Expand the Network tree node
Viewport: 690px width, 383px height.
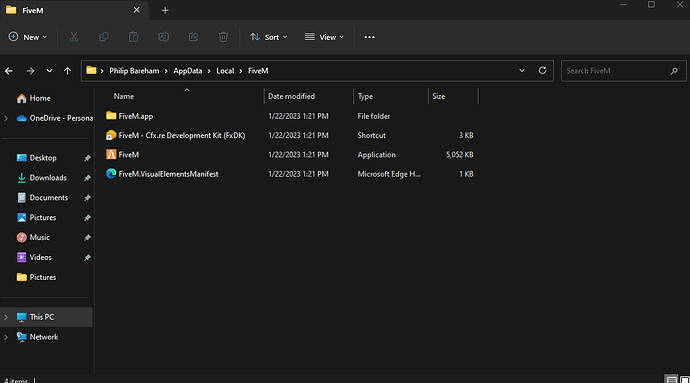tap(6, 337)
